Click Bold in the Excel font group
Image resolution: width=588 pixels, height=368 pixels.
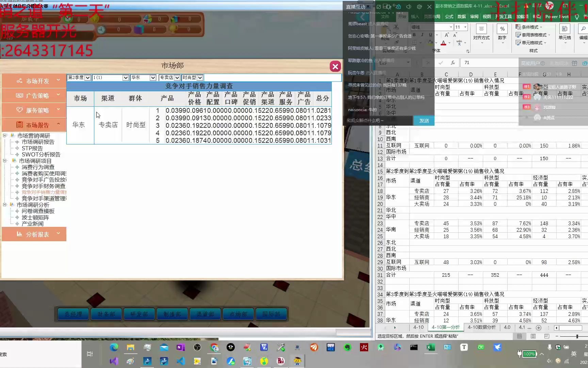tap(414, 35)
